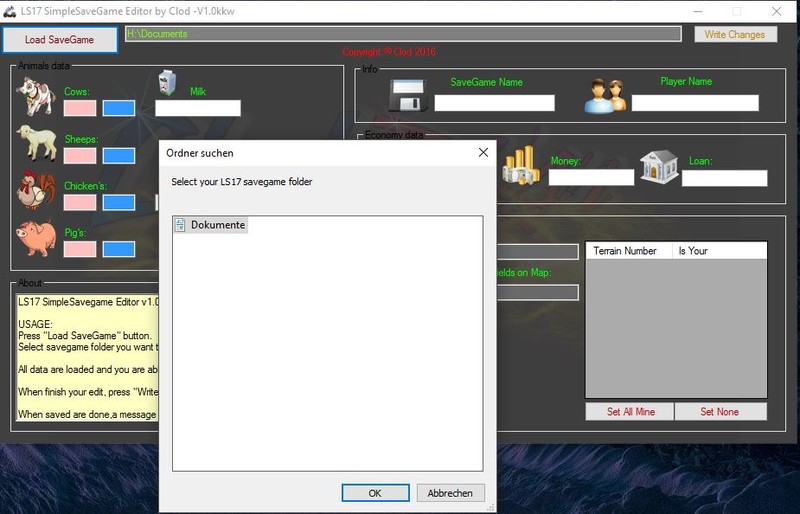Click the pink Cows value box

80,107
